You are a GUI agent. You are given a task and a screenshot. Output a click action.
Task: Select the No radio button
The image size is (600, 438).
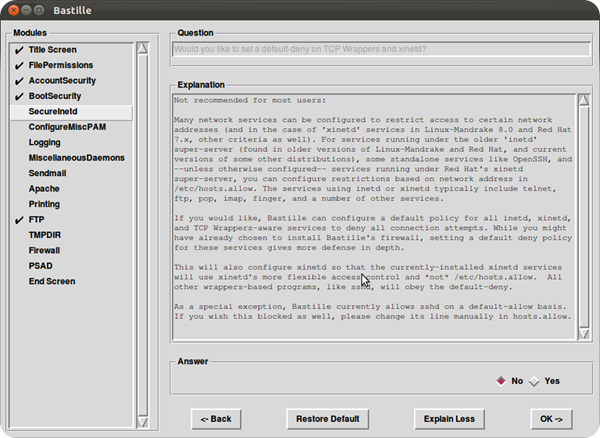click(x=501, y=381)
